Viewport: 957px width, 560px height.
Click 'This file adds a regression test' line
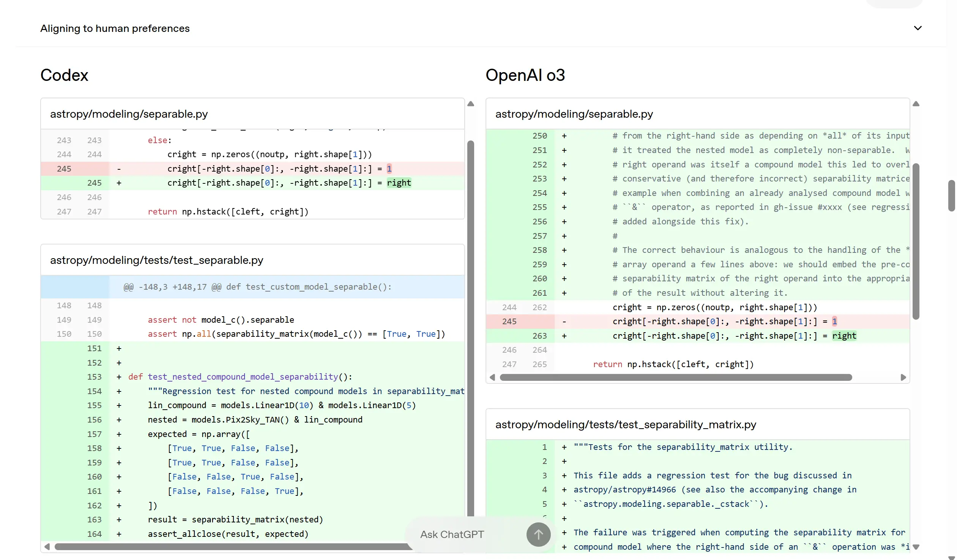698,476
